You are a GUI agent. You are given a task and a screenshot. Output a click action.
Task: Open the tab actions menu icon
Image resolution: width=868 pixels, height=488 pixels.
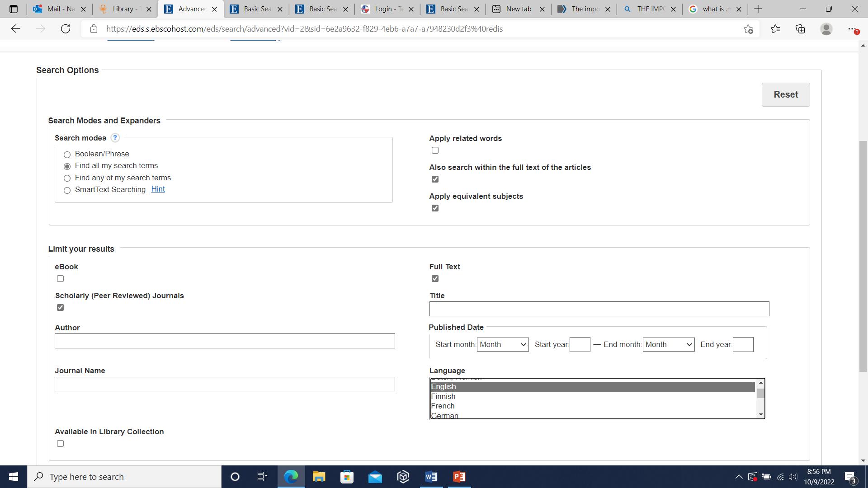(13, 9)
